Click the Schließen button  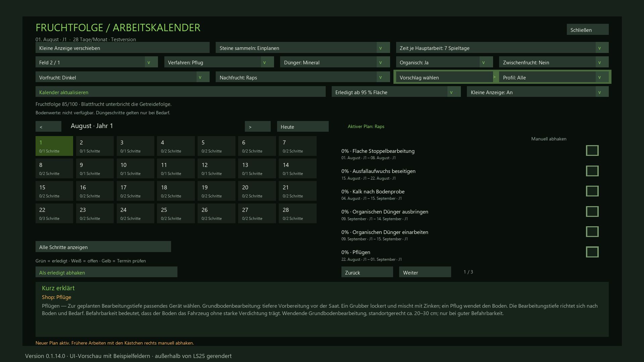[588, 29]
